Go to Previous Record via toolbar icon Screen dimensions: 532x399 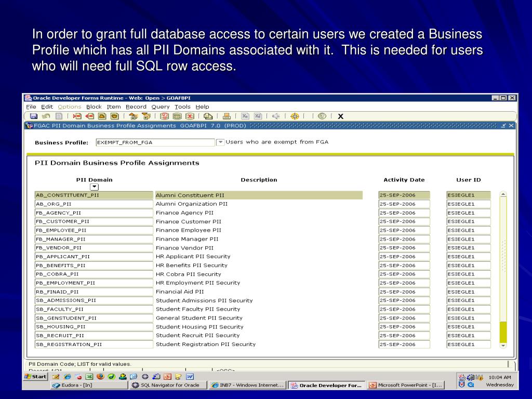102,116
